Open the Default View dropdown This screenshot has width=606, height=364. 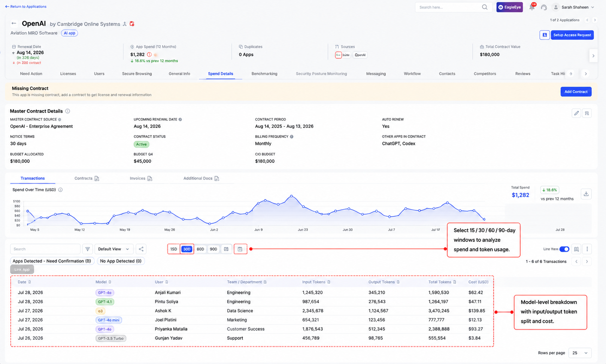pos(113,249)
